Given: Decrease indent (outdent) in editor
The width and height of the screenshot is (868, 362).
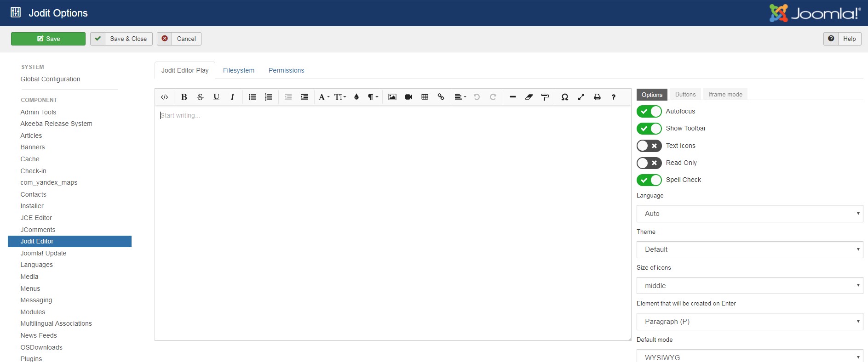Looking at the screenshot, I should [x=288, y=97].
